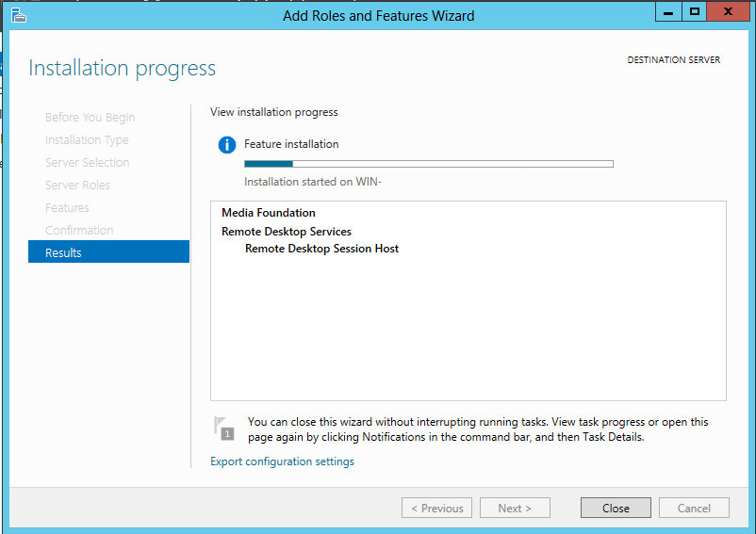Click the Media Foundation entry

click(x=269, y=213)
